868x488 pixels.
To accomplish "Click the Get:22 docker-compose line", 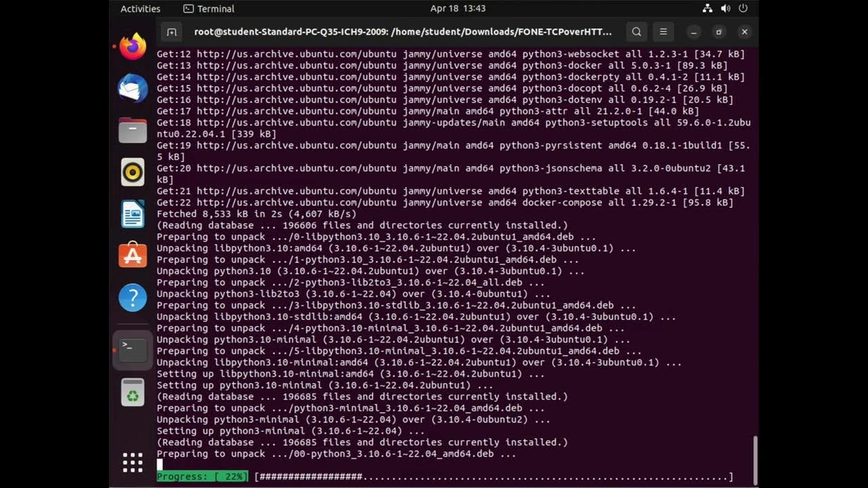I will (x=445, y=203).
